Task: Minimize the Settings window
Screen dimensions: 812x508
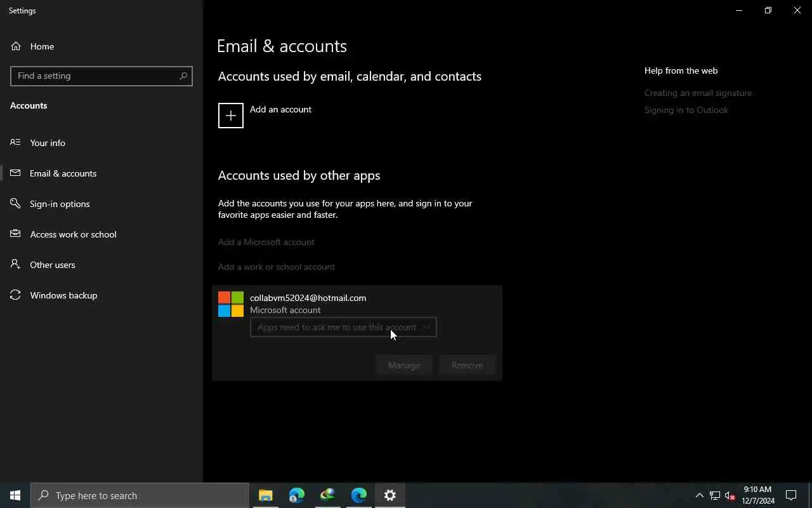Action: (738, 10)
